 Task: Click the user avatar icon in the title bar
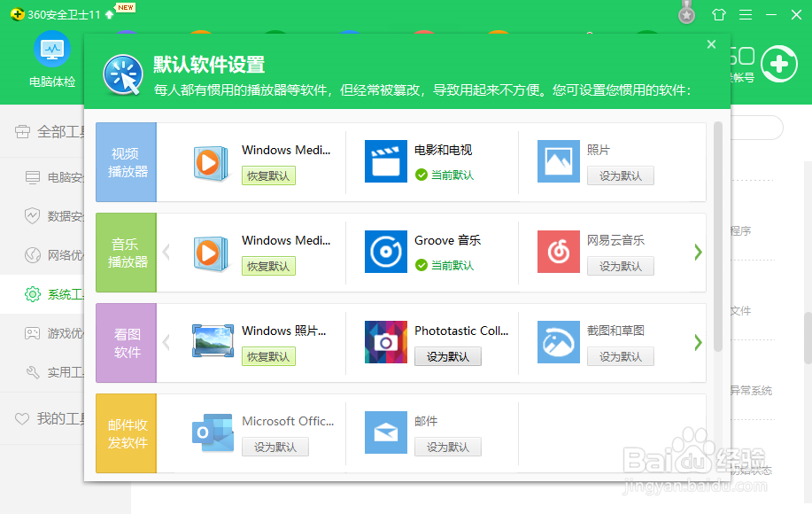tap(684, 13)
